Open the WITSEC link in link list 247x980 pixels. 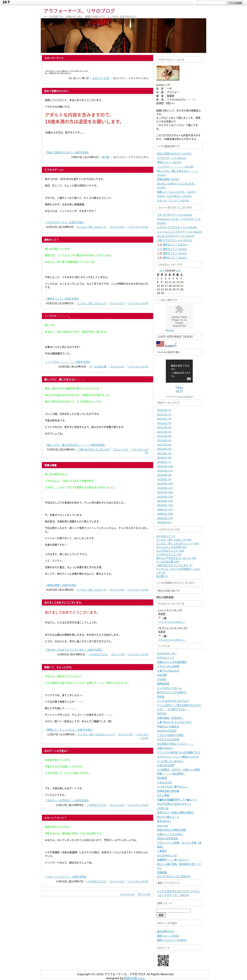[x=162, y=713]
